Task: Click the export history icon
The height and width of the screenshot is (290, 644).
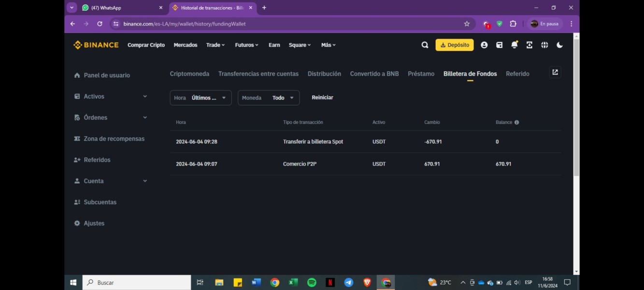Action: [x=555, y=72]
